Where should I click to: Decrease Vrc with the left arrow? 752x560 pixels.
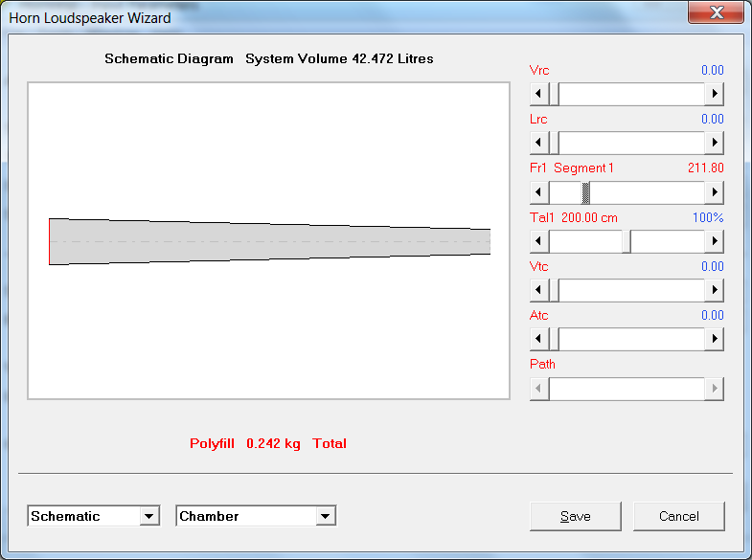click(x=539, y=94)
